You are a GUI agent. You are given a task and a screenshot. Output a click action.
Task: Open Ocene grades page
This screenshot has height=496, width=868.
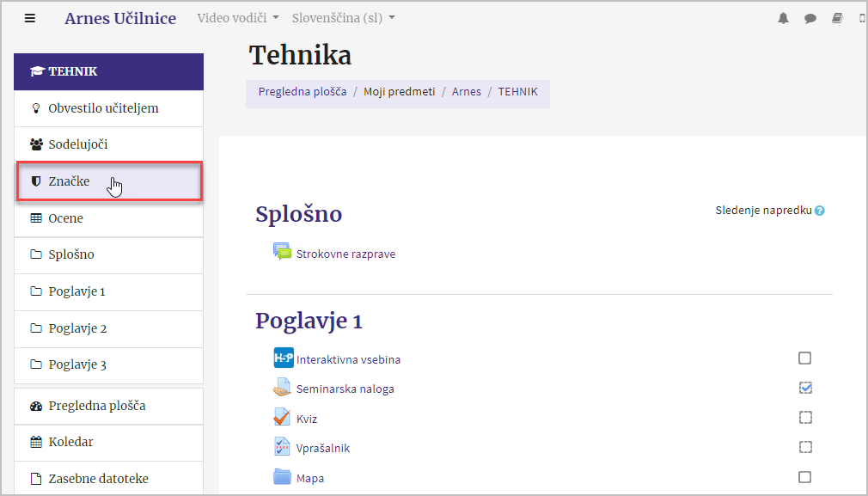tap(108, 218)
